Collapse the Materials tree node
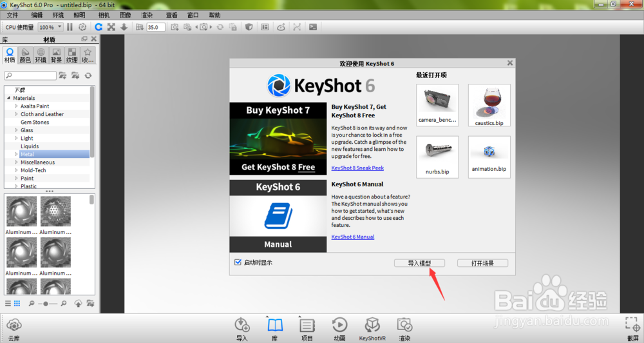 [8, 98]
